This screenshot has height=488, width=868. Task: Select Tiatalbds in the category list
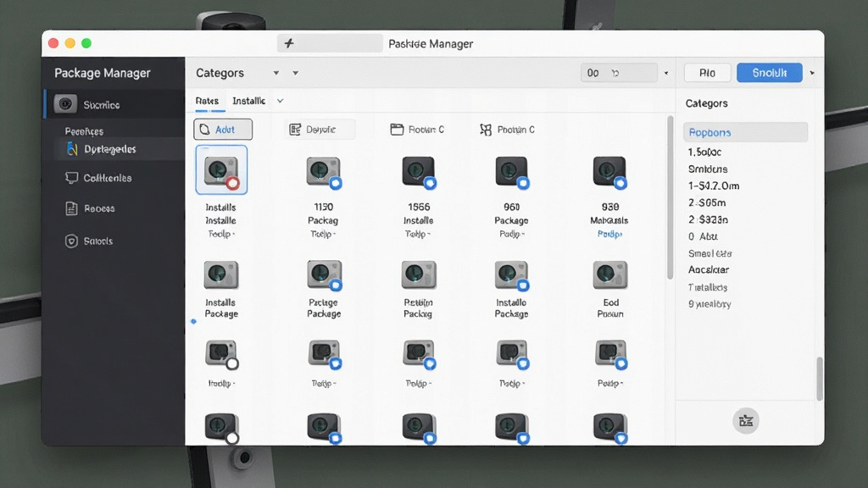pos(708,287)
